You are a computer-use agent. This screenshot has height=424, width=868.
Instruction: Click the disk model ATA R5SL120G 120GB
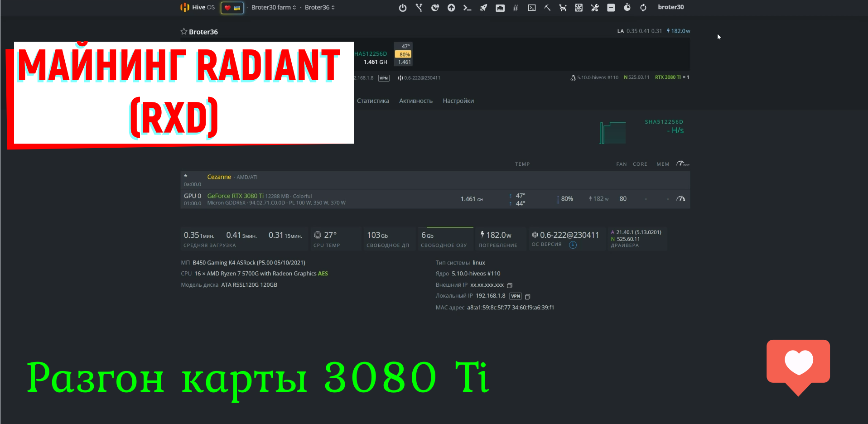(249, 285)
